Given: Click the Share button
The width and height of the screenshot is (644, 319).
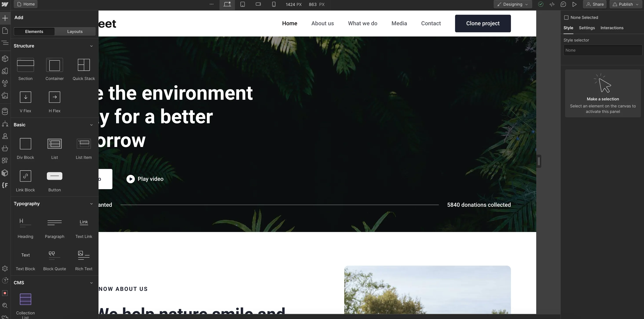Looking at the screenshot, I should pos(595,4).
